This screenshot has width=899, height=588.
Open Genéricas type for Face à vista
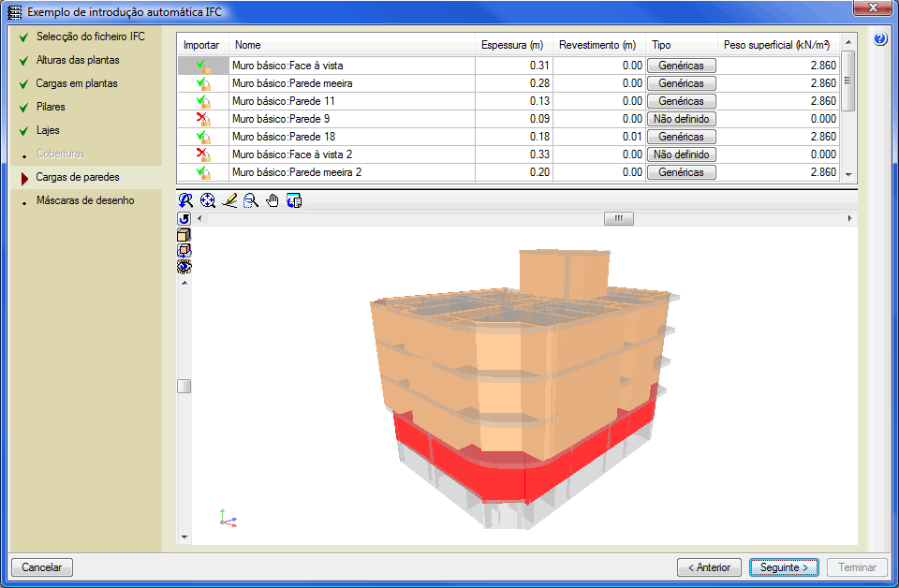tap(681, 66)
